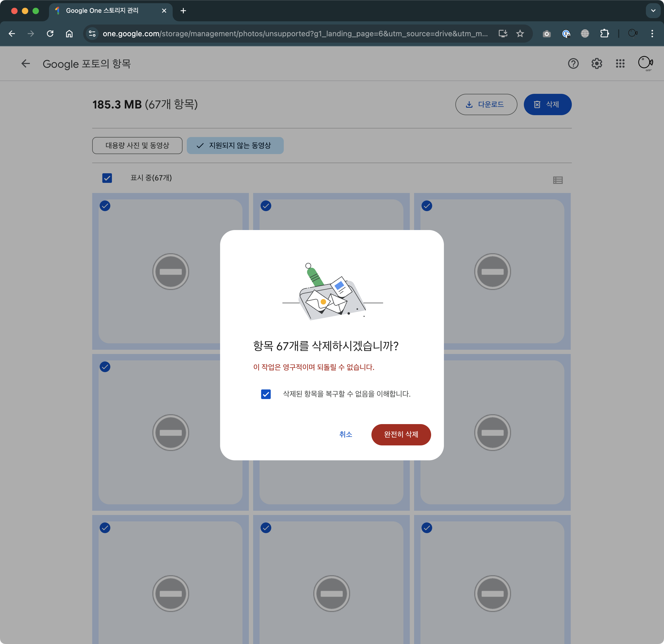The image size is (664, 644).
Task: Go back using the page header arrow
Action: [x=26, y=63]
